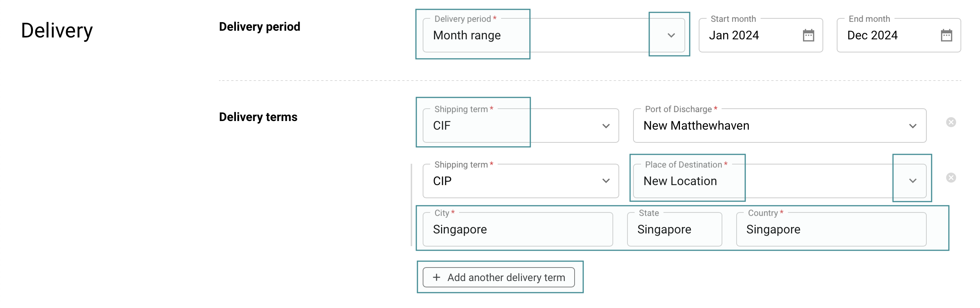
Task: Focus the City input field
Action: [x=518, y=230]
